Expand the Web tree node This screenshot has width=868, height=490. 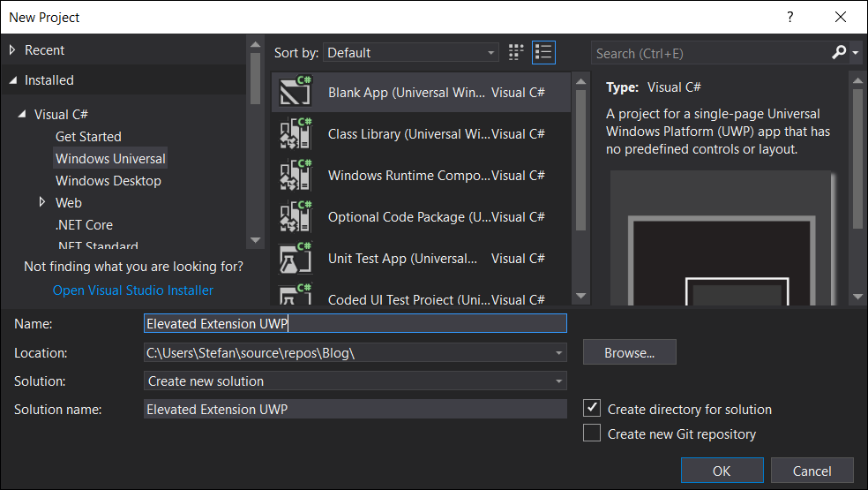42,202
